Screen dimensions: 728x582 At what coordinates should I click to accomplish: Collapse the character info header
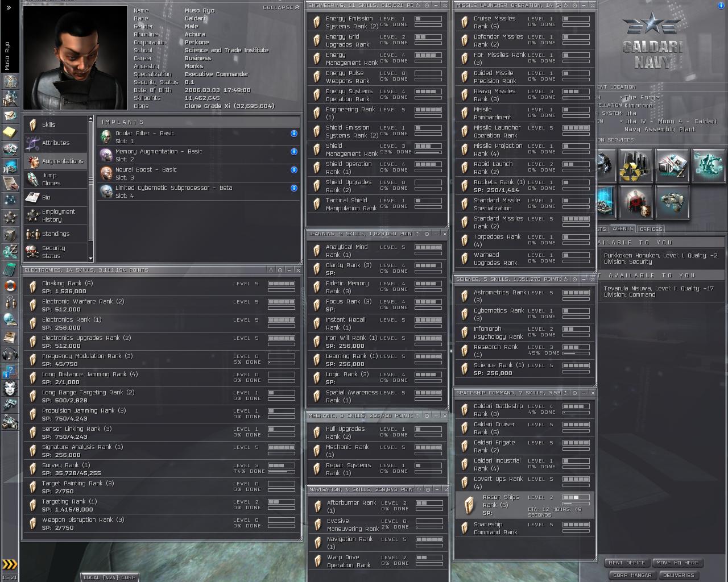pos(281,7)
